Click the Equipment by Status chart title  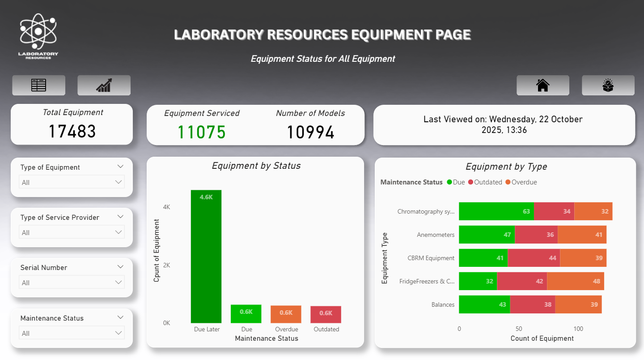pyautogui.click(x=256, y=166)
